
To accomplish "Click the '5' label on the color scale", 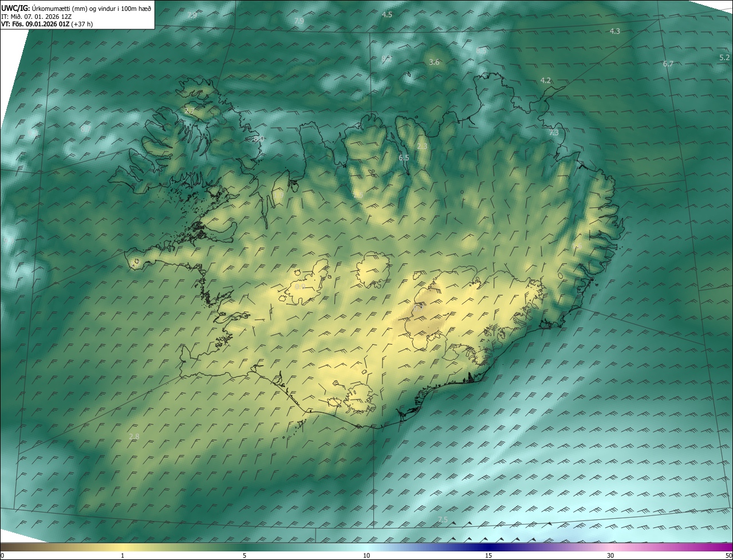I will pyautogui.click(x=245, y=555).
